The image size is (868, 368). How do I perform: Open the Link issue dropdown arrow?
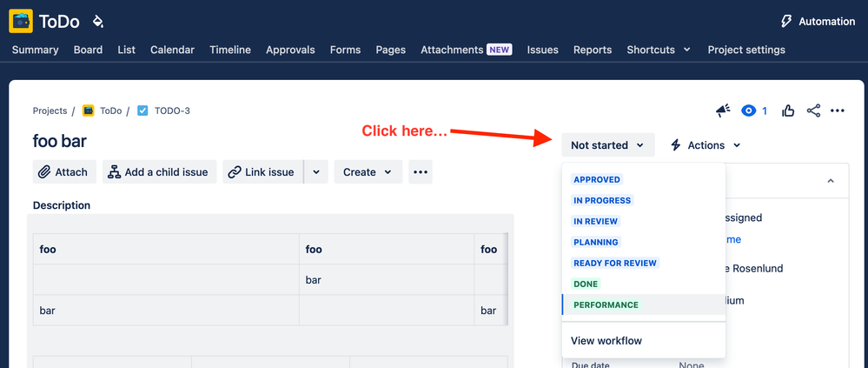coord(316,171)
